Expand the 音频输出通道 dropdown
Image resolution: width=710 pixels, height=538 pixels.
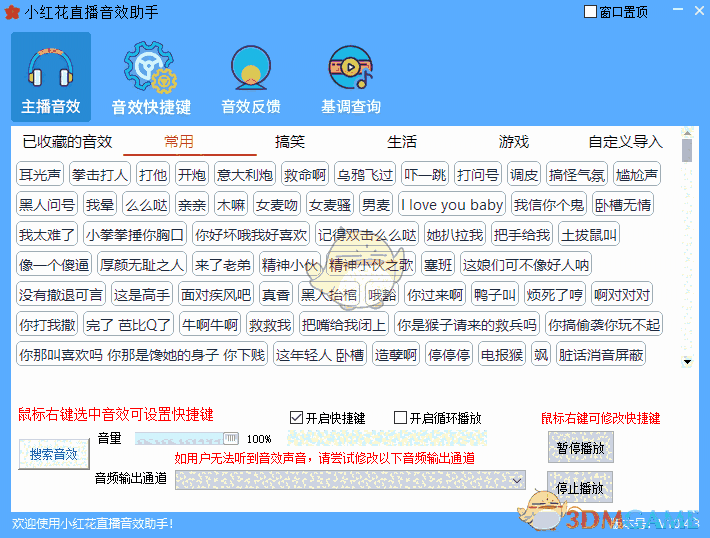click(517, 480)
